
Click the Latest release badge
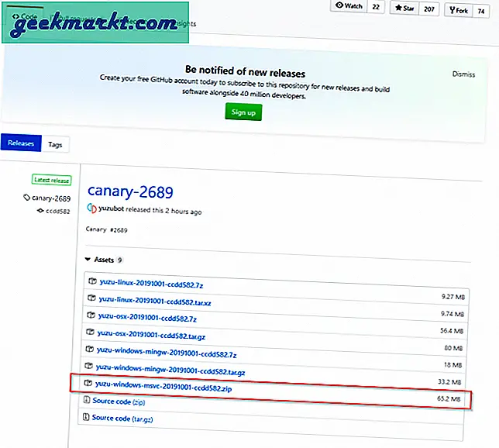(x=53, y=180)
